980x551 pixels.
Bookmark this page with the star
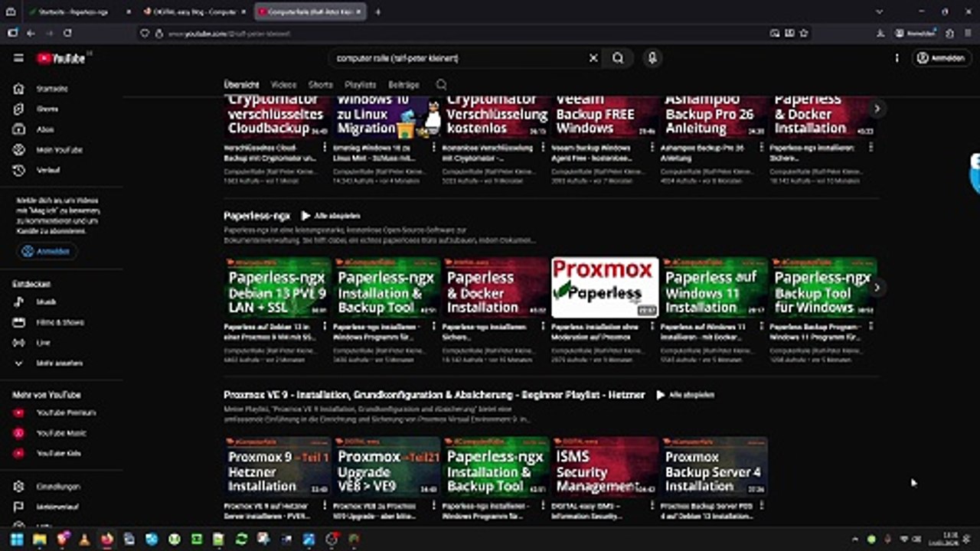click(x=804, y=34)
